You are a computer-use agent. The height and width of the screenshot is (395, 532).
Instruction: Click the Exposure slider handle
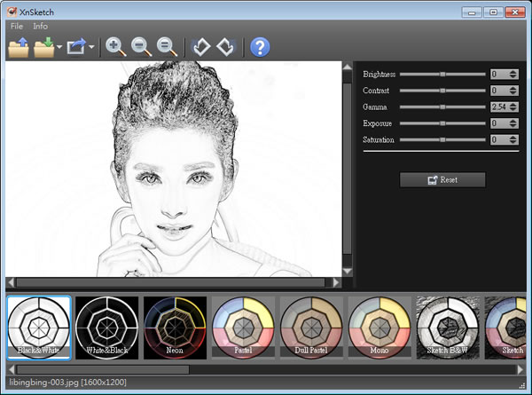coord(442,123)
